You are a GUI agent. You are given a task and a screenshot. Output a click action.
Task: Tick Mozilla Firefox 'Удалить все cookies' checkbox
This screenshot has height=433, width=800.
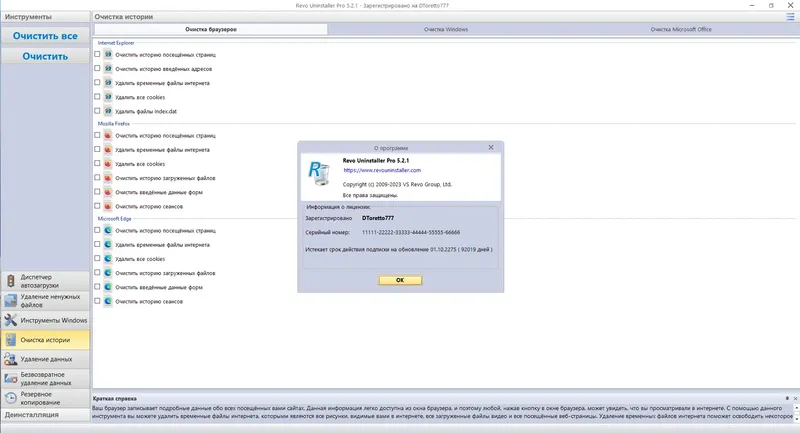pyautogui.click(x=97, y=163)
